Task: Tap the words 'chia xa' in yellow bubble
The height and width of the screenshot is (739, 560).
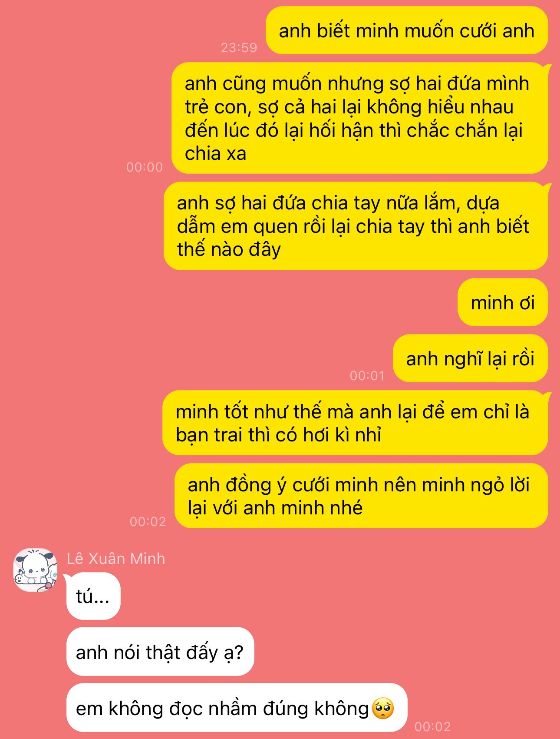Action: [x=216, y=153]
